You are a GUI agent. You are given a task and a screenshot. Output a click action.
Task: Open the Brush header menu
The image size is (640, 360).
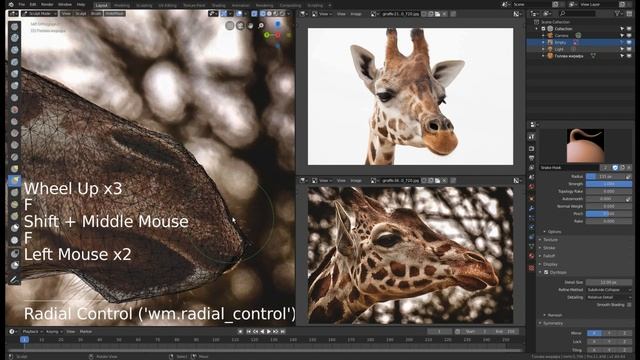tap(96, 13)
